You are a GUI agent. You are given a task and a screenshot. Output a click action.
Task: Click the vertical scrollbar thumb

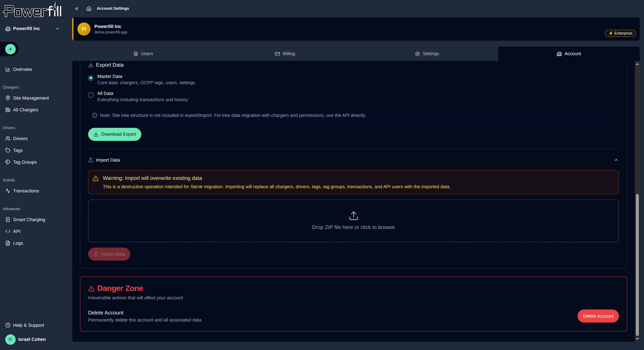[637, 265]
